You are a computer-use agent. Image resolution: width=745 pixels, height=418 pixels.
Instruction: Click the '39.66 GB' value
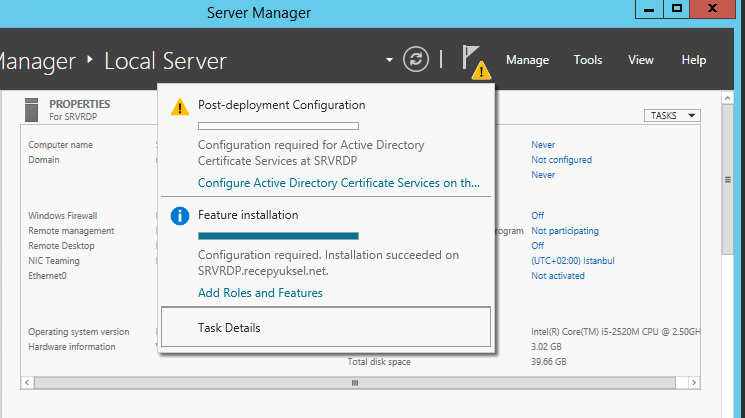[548, 361]
